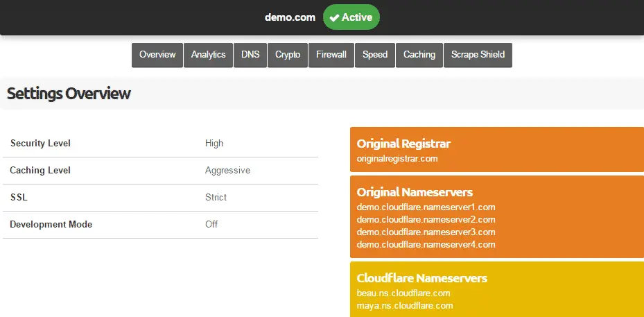The image size is (644, 317).
Task: Select the Security Level label
Action: pyautogui.click(x=40, y=143)
